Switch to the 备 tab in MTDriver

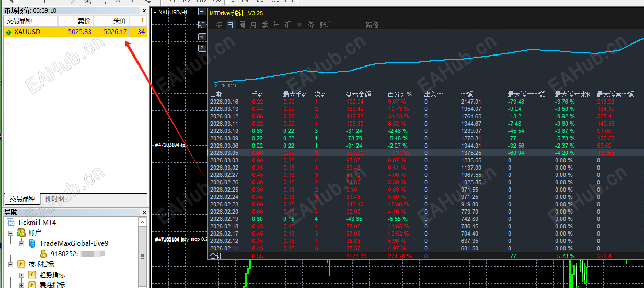tap(311, 25)
